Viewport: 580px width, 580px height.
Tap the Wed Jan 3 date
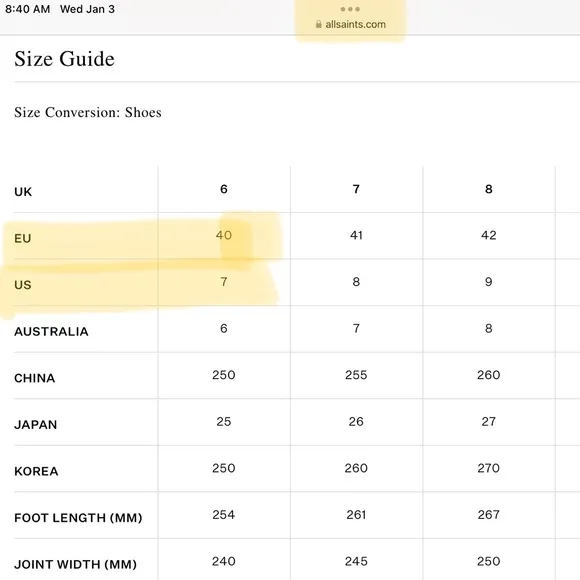(x=87, y=9)
